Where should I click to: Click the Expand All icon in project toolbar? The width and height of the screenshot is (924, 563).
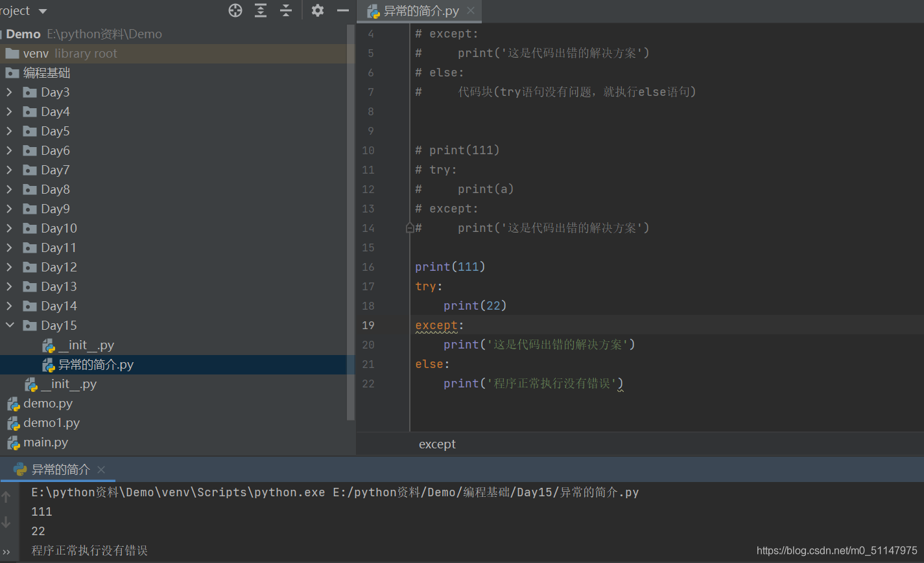point(261,10)
